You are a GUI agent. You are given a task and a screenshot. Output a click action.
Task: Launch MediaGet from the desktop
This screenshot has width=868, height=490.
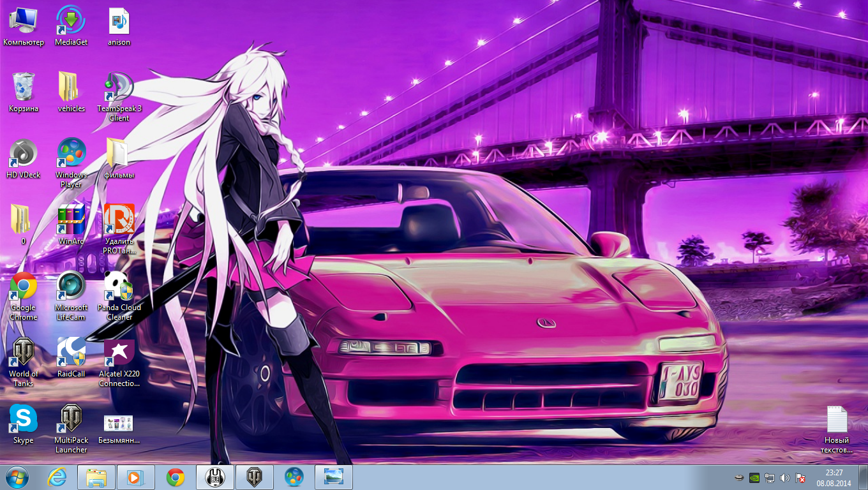(71, 26)
